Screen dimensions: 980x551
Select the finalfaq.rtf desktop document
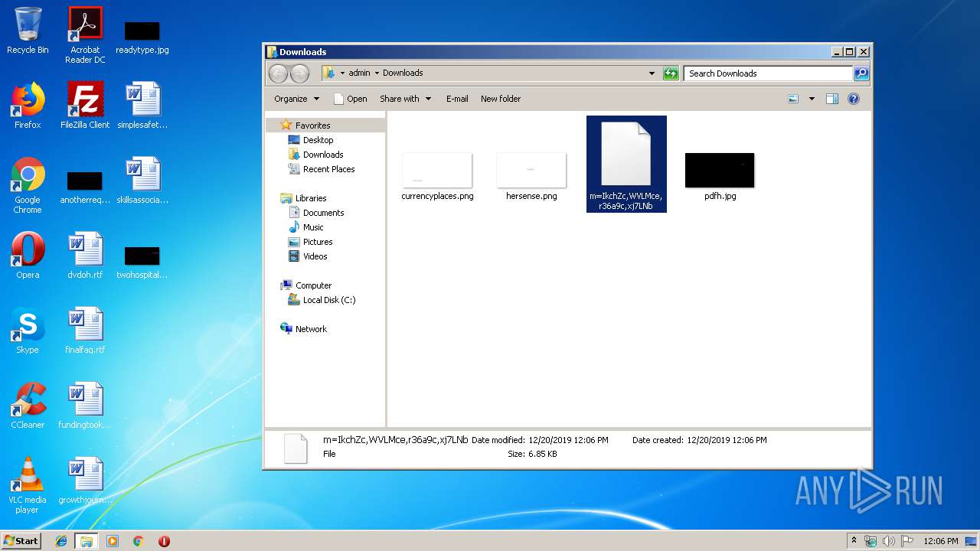[x=85, y=331]
